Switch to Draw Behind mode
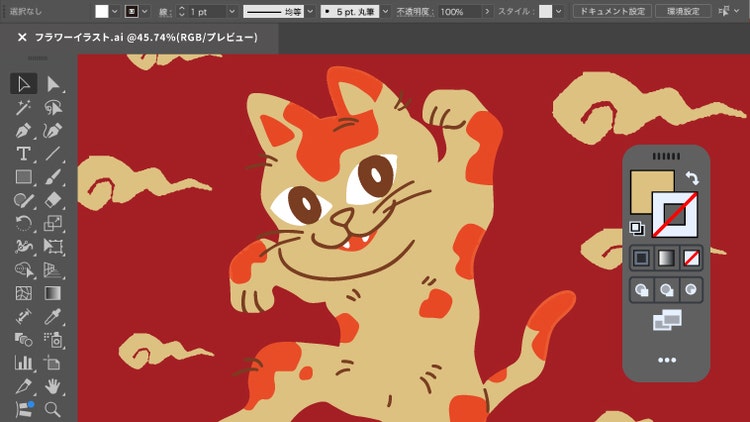Screen dimensions: 750x422 click(x=666, y=289)
